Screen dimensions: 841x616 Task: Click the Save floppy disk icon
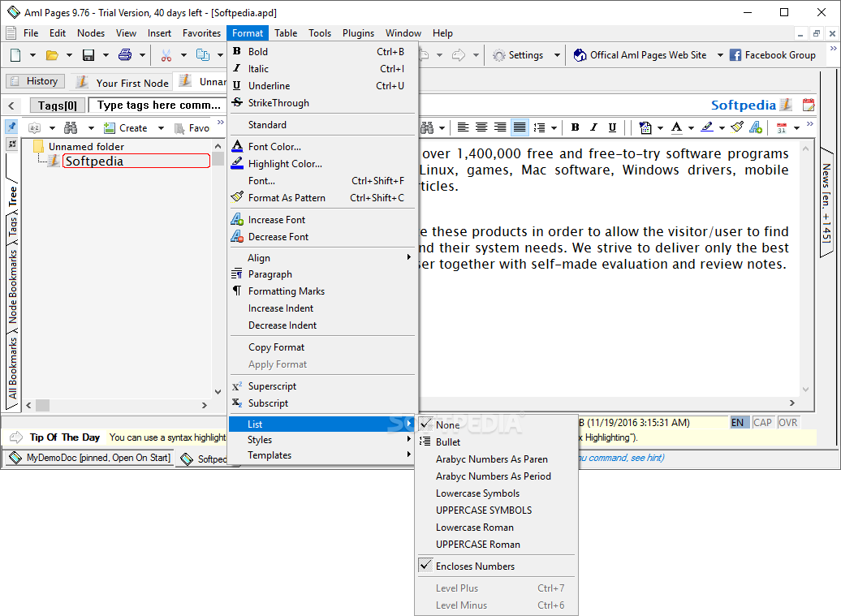88,54
